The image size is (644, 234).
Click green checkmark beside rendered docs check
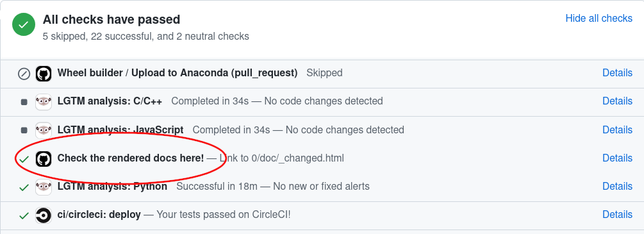pyautogui.click(x=24, y=159)
